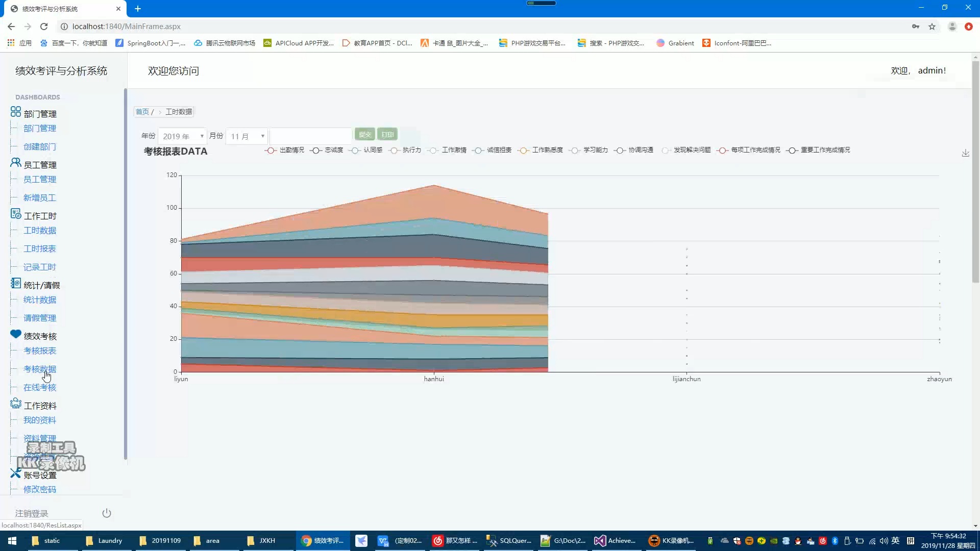Open the 年份 year dropdown
The width and height of the screenshot is (980, 551).
click(182, 136)
